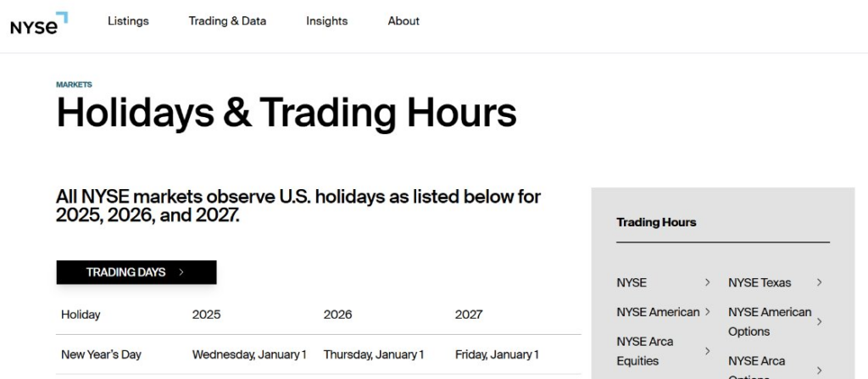
Task: Open the About menu
Action: tap(403, 21)
